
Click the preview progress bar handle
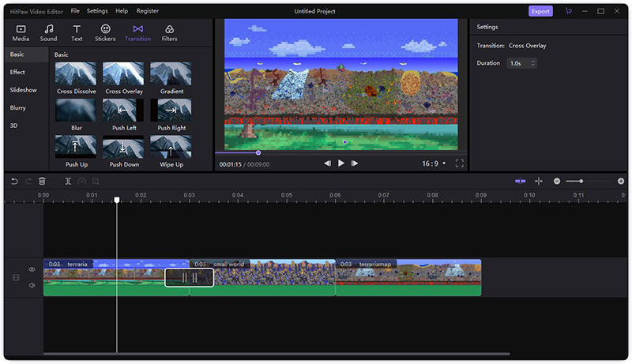[x=258, y=152]
